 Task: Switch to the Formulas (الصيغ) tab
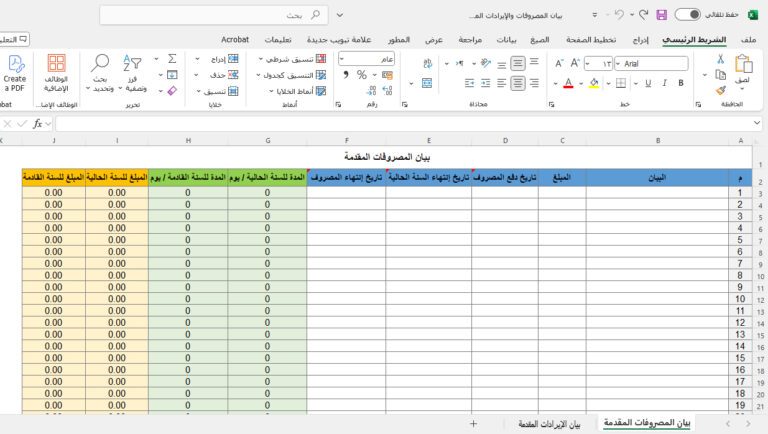(x=540, y=40)
